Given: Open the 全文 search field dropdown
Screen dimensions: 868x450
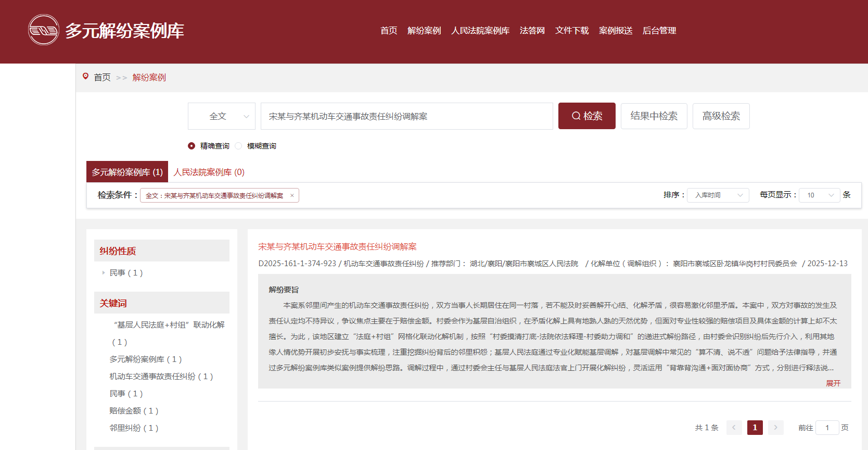Looking at the screenshot, I should pyautogui.click(x=222, y=116).
